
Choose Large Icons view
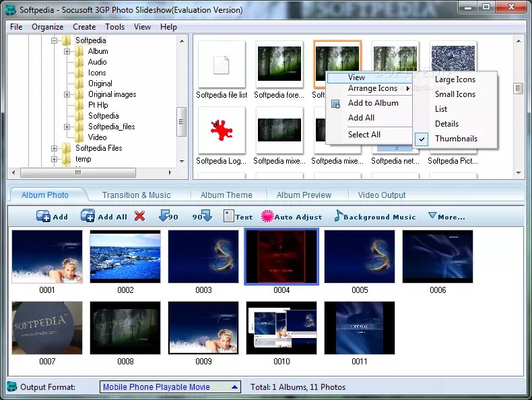455,79
